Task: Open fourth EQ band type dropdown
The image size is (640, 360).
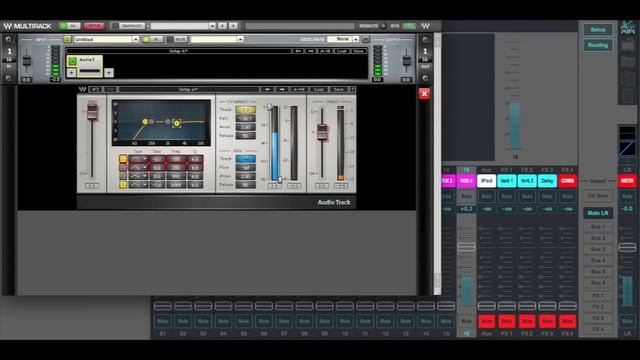Action: [138, 184]
